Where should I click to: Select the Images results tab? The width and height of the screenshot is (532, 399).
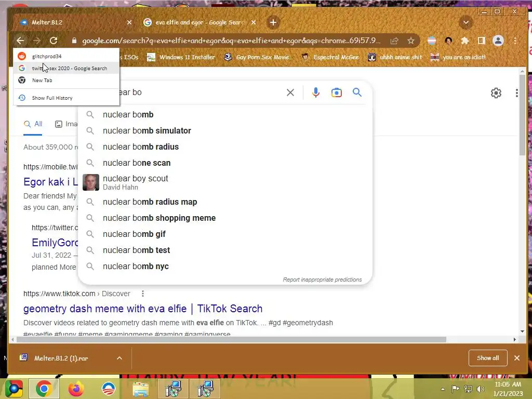pos(66,124)
